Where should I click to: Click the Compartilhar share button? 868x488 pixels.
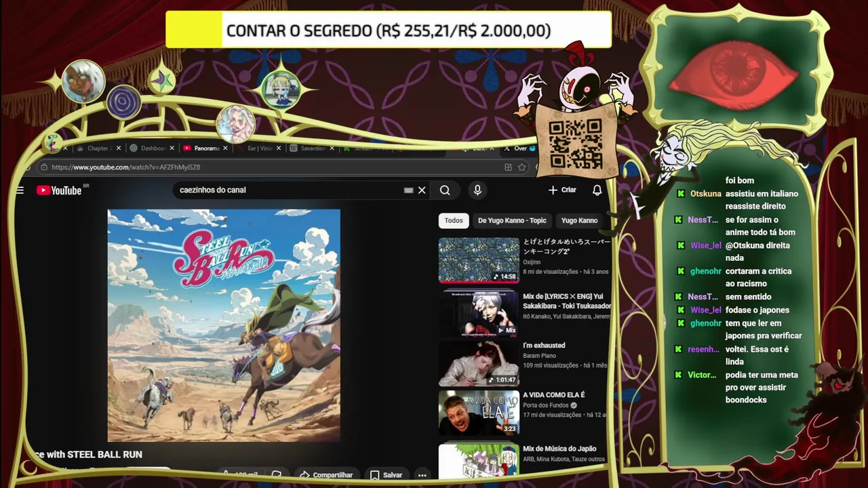tap(326, 475)
